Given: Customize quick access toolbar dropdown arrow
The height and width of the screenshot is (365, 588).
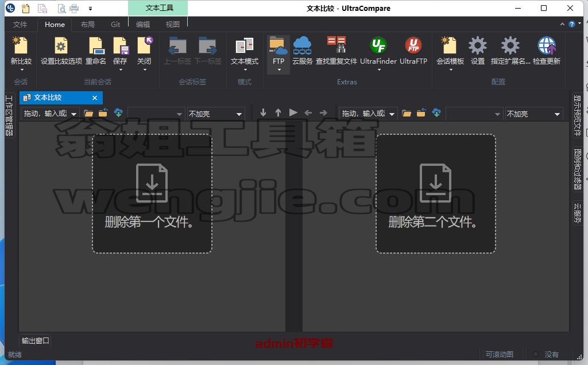Looking at the screenshot, I should (x=90, y=8).
